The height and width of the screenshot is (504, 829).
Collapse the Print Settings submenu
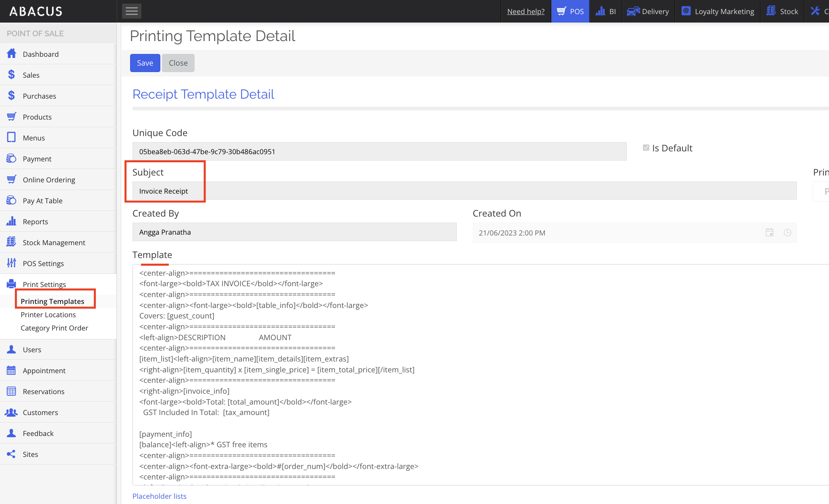(x=44, y=284)
